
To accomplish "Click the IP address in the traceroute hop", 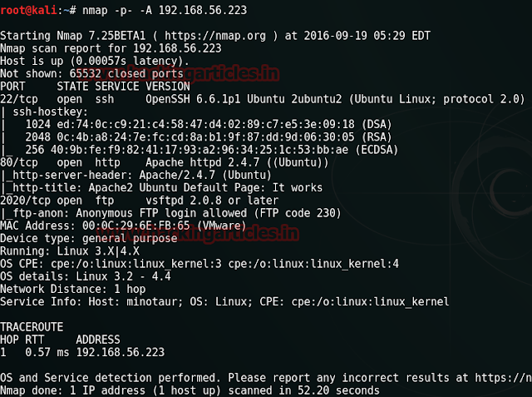I will point(121,352).
